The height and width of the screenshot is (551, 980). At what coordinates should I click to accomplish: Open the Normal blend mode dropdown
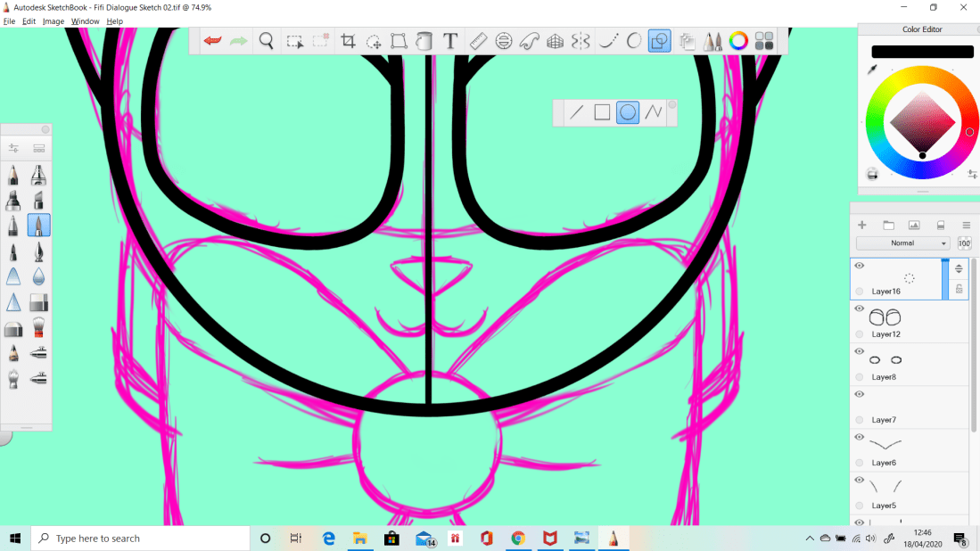[902, 243]
